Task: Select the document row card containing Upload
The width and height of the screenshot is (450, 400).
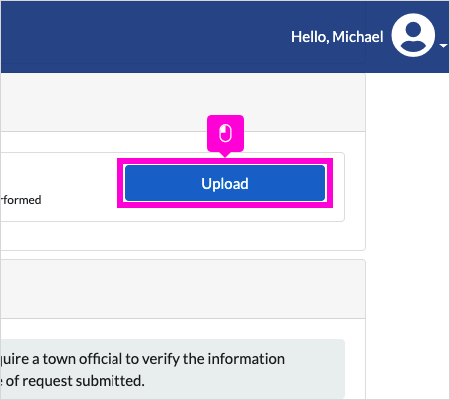Action: pos(172,187)
